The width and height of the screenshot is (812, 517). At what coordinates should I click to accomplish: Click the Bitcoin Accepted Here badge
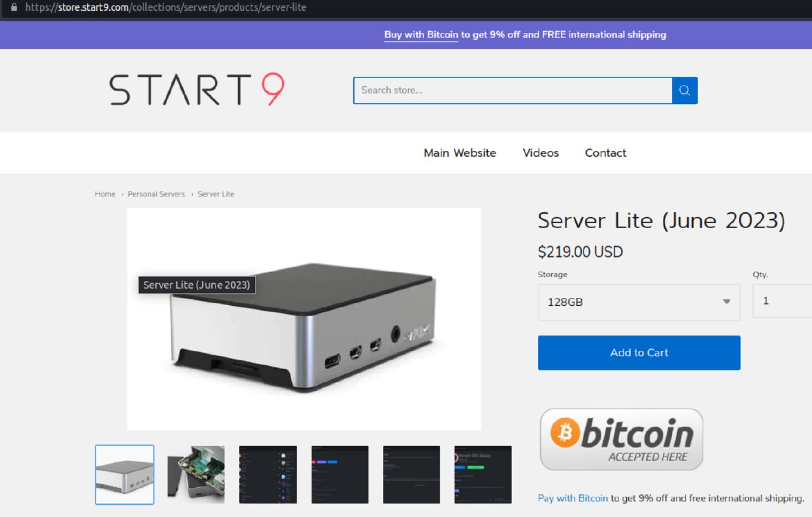(621, 439)
